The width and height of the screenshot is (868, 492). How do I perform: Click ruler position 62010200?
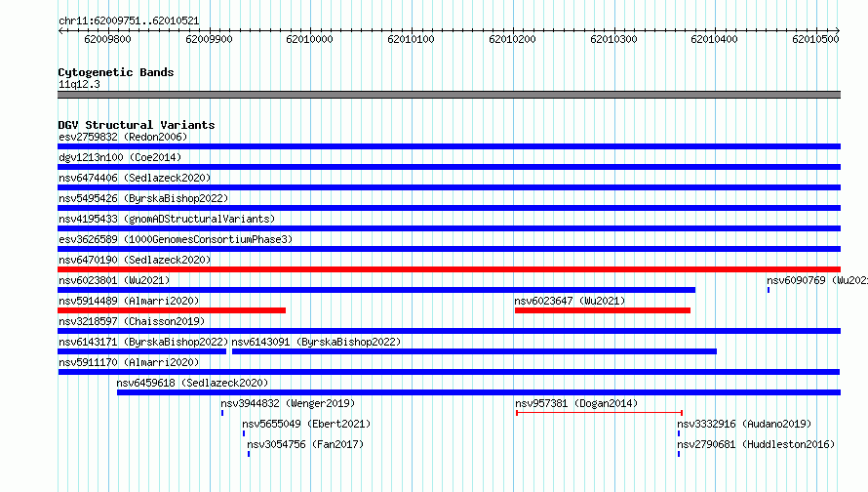[x=512, y=39]
